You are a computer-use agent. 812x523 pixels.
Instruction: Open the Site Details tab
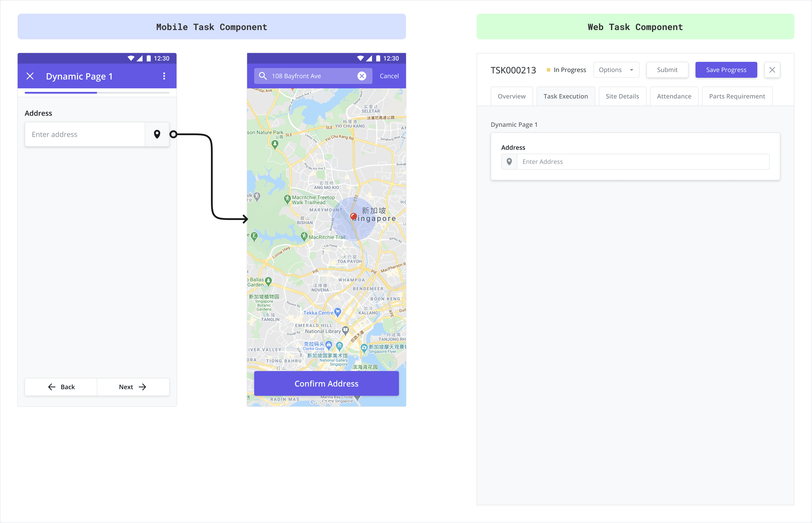(622, 96)
